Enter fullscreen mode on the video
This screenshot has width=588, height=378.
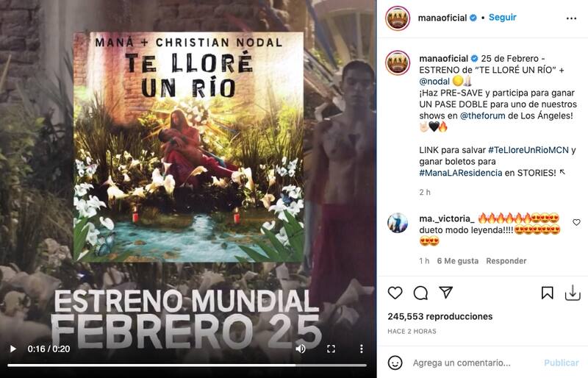[331, 349]
